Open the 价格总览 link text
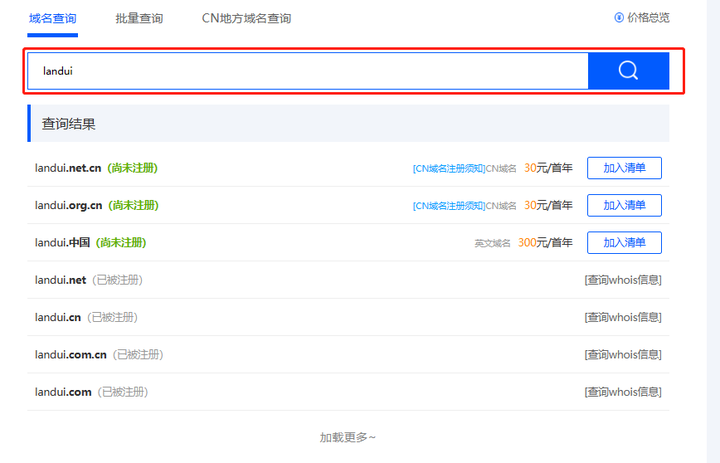The height and width of the screenshot is (463, 720). (x=648, y=17)
